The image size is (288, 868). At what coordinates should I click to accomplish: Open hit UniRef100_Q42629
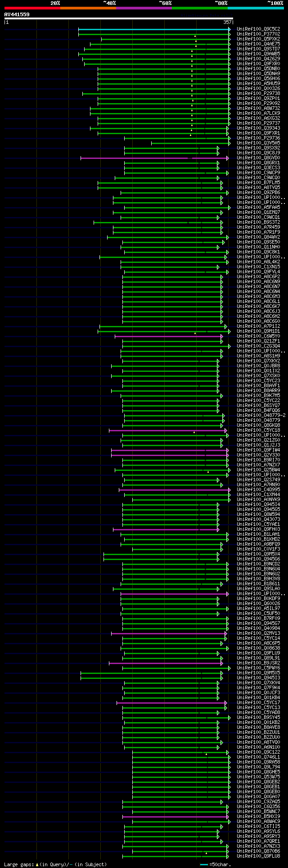(x=258, y=59)
